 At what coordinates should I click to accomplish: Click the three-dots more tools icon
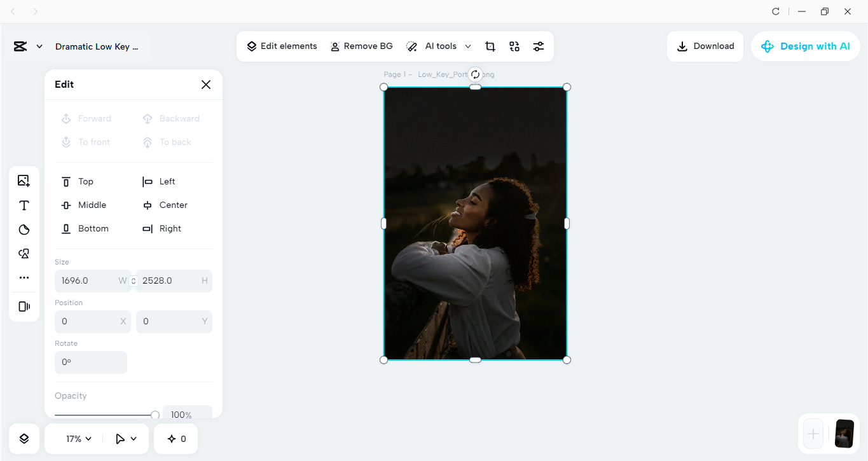[24, 277]
